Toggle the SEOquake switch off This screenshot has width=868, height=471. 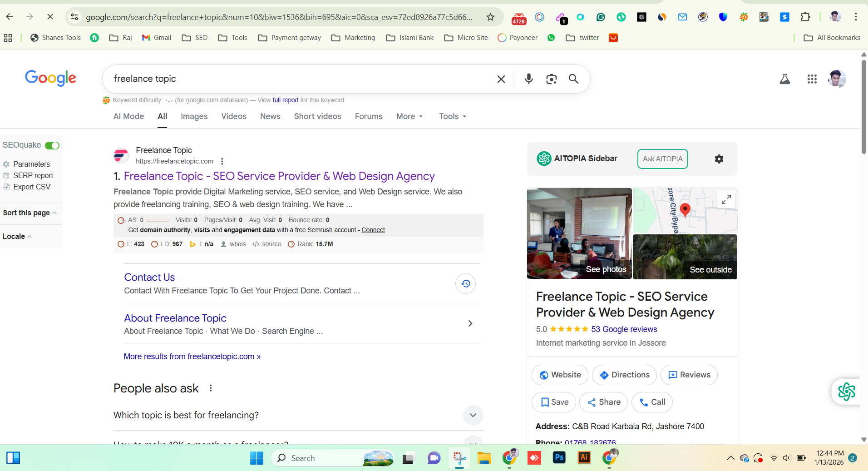[52, 145]
